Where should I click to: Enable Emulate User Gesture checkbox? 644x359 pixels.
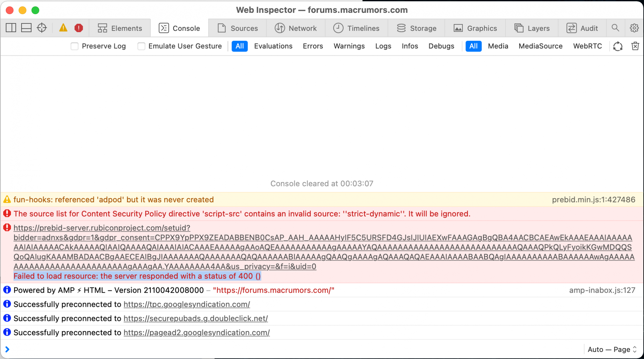tap(141, 46)
